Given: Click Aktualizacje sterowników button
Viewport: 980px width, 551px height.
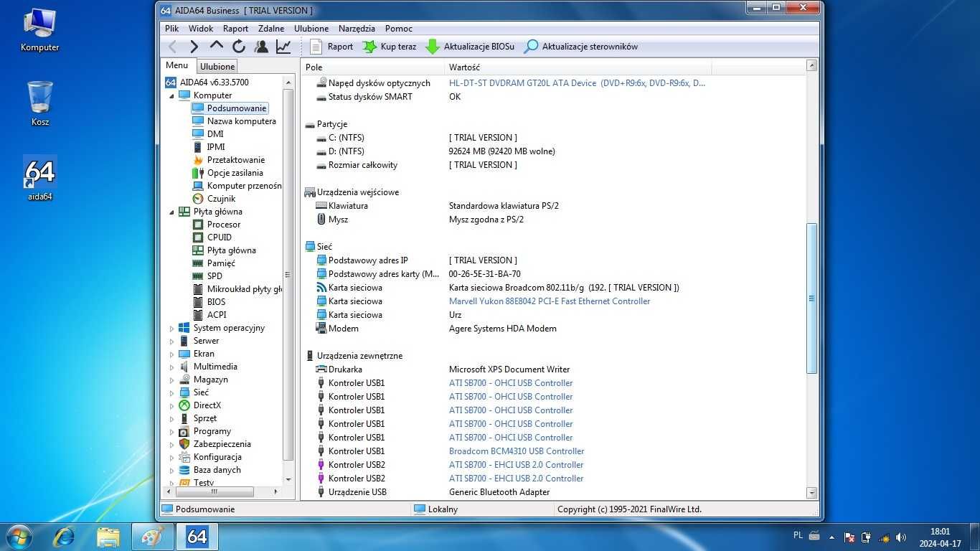Looking at the screenshot, I should click(580, 47).
